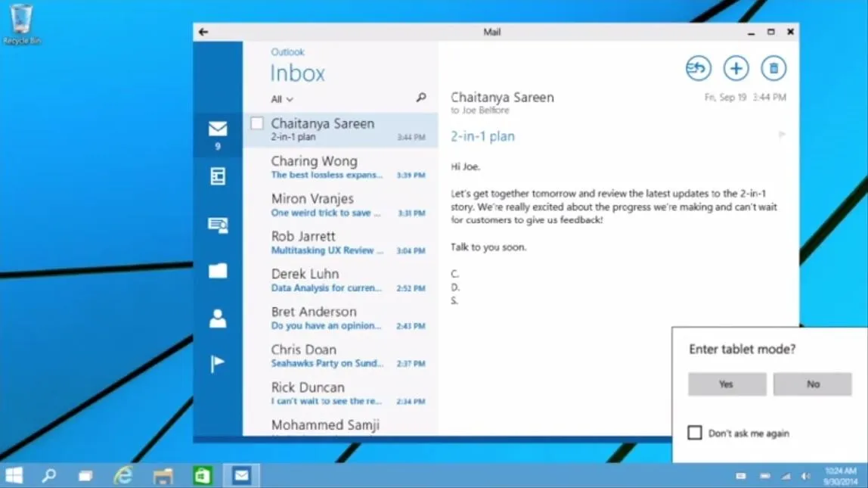Screen dimensions: 868x488
Task: Click the Reply circular icon
Action: (x=698, y=68)
